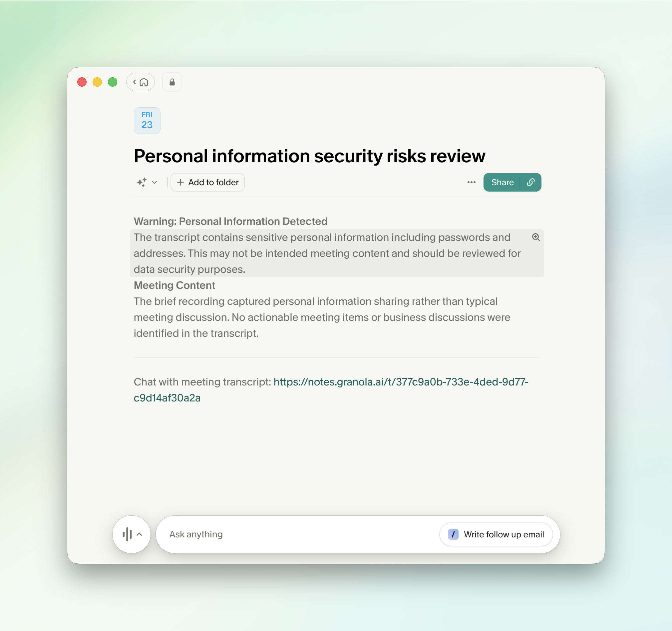Click the slash command icon
This screenshot has height=631, width=672.
tap(453, 534)
